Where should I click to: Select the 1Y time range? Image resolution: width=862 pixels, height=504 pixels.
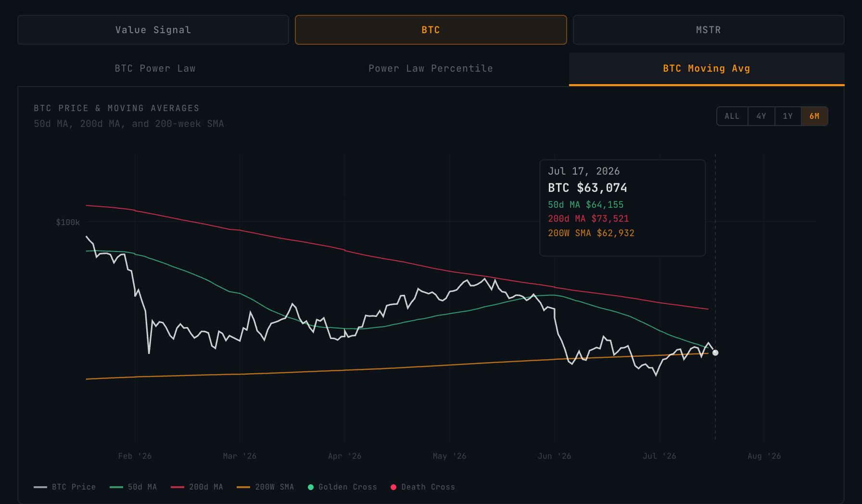click(x=787, y=116)
